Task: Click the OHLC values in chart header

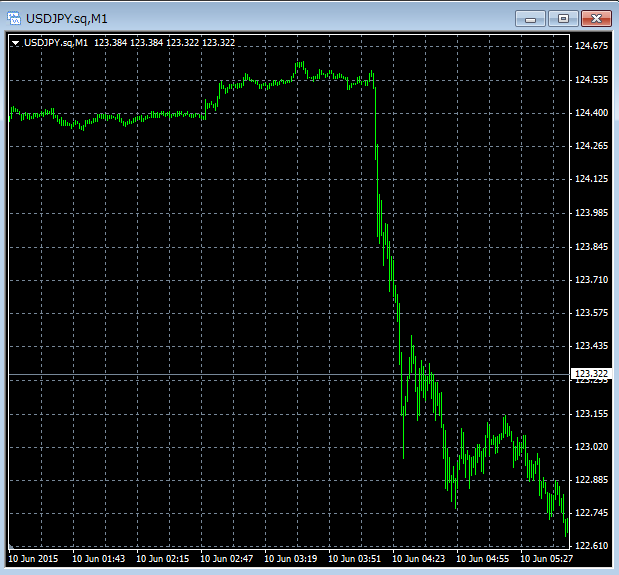Action: (165, 43)
